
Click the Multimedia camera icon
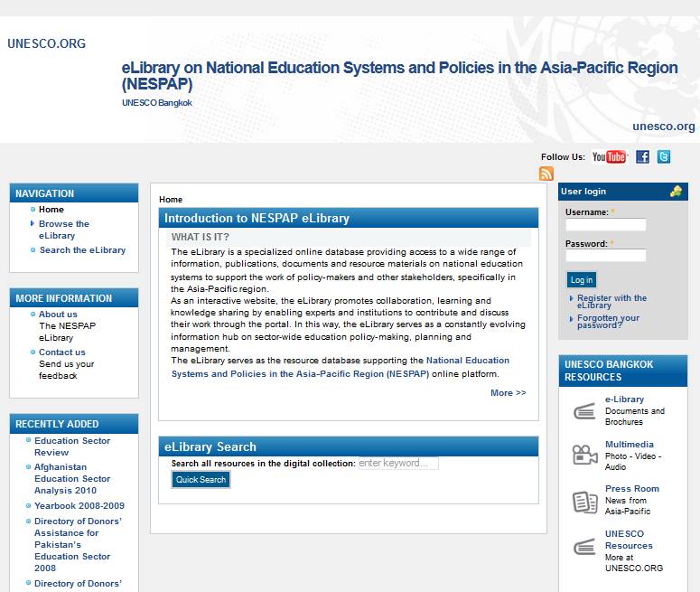click(584, 456)
